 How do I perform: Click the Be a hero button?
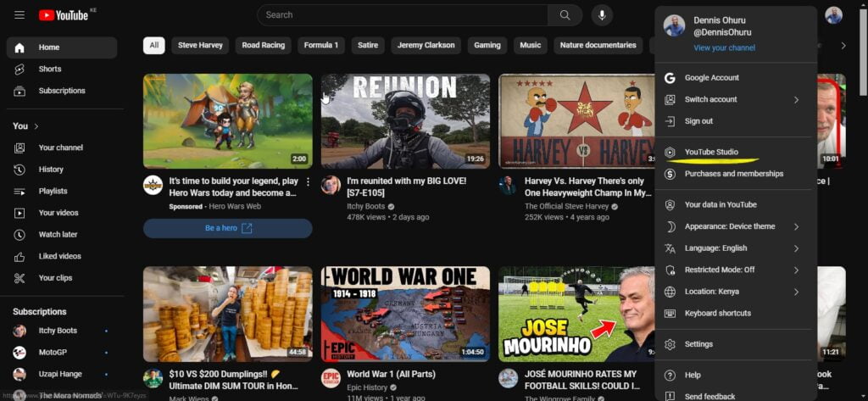pos(227,228)
